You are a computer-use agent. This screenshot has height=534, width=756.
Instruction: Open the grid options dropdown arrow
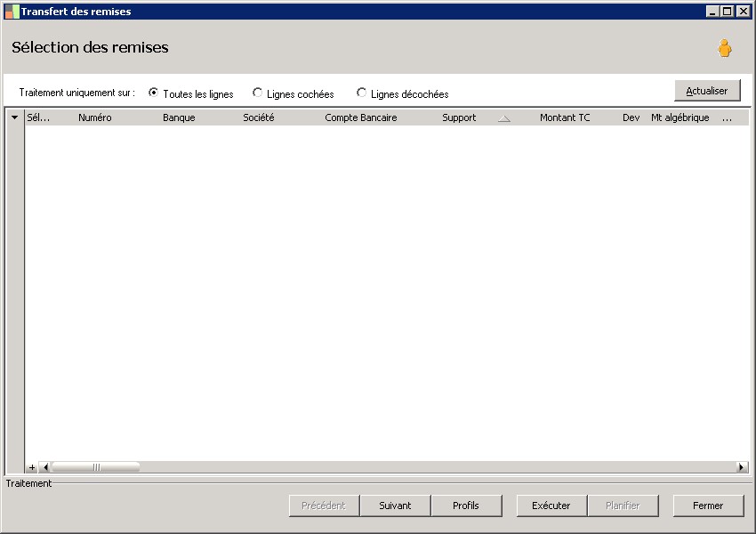tap(15, 117)
